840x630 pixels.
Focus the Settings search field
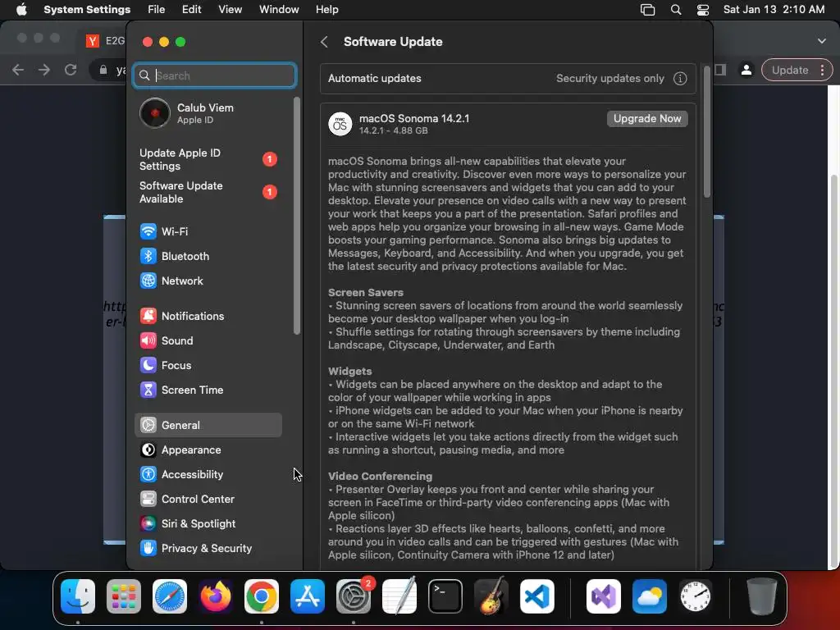tap(214, 75)
